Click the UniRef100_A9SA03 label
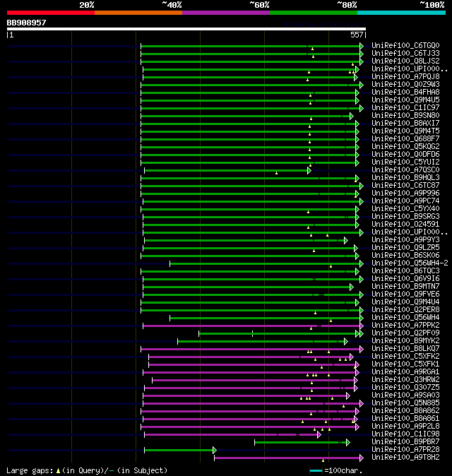The height and width of the screenshot is (476, 452). pos(405,395)
